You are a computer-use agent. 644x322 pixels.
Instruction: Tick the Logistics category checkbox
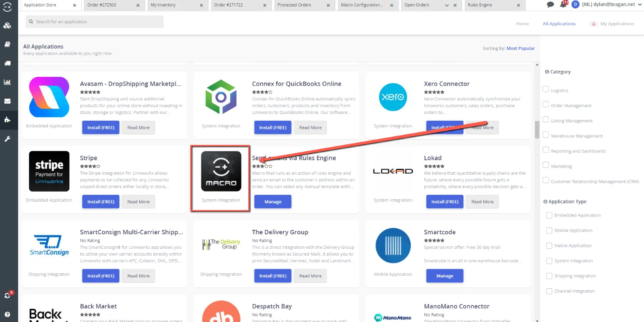pyautogui.click(x=546, y=89)
